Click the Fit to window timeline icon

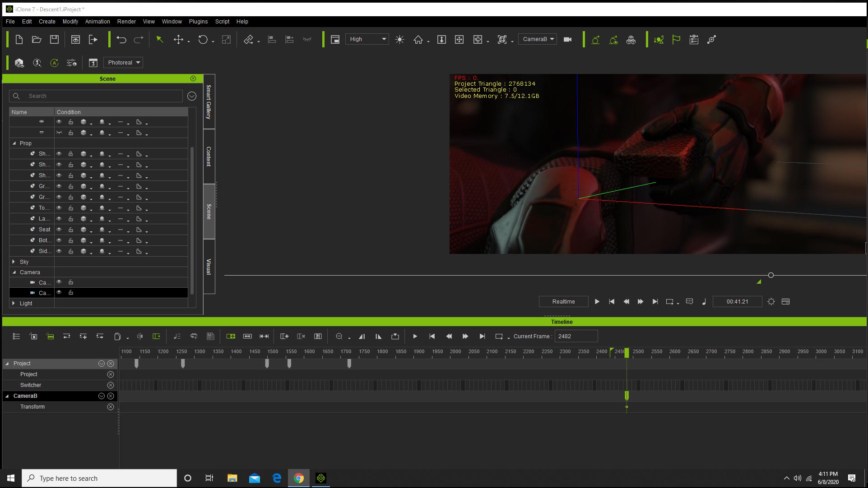tap(264, 336)
